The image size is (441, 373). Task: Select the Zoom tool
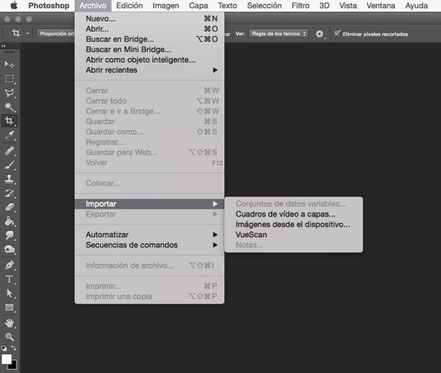click(x=9, y=337)
